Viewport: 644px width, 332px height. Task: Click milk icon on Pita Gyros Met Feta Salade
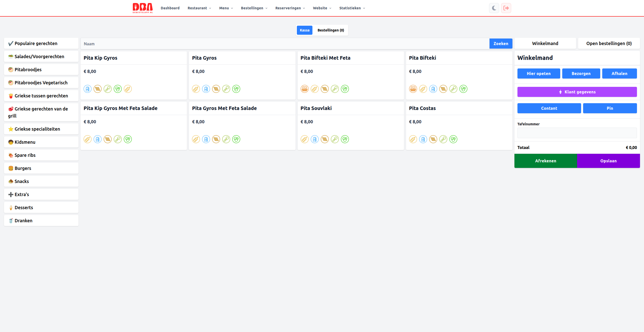[206, 139]
